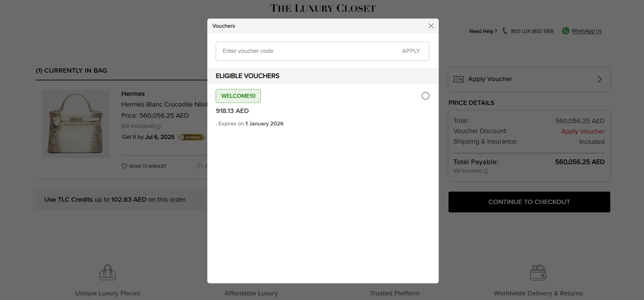Click the WhatsApp icon
Viewport: 644px width, 300px height.
(566, 31)
